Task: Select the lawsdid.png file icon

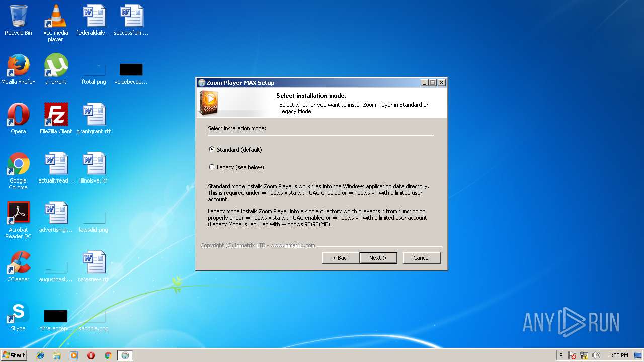Action: 94,221
